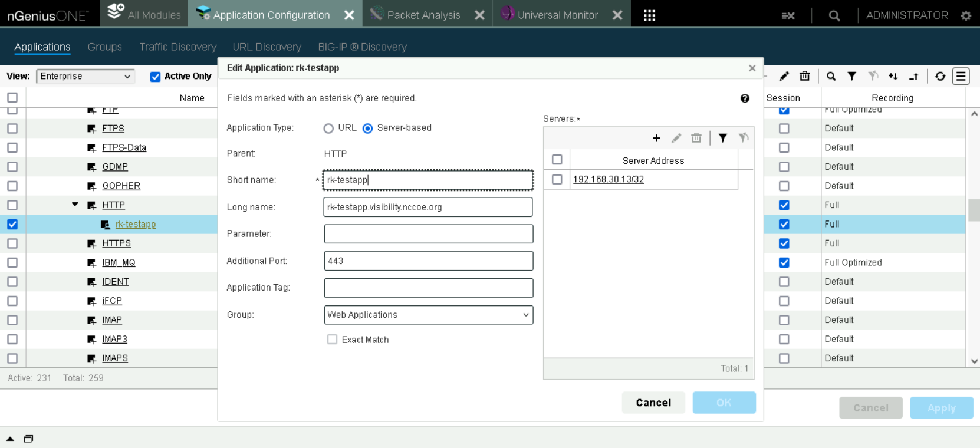Click the filter icon in Servers panel
This screenshot has height=448, width=980.
[x=722, y=138]
